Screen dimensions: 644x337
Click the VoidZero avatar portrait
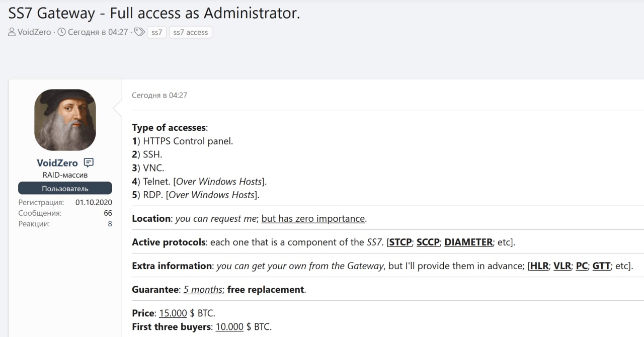[x=65, y=120]
